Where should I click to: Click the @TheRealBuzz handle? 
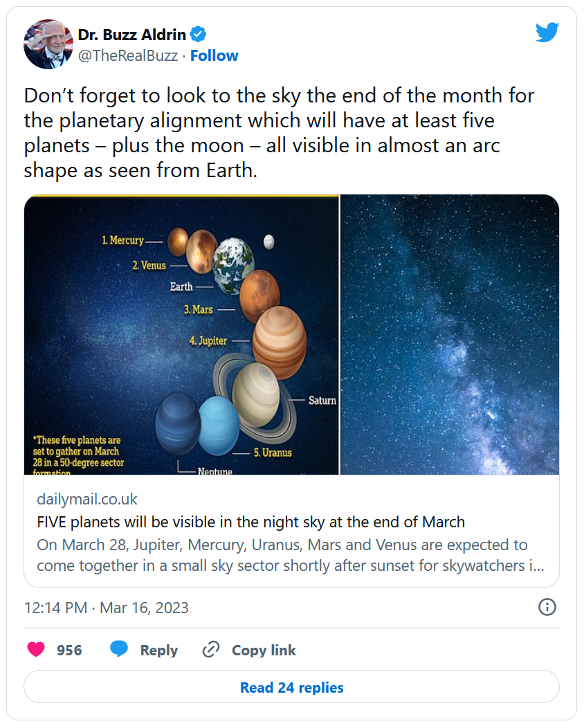127,56
